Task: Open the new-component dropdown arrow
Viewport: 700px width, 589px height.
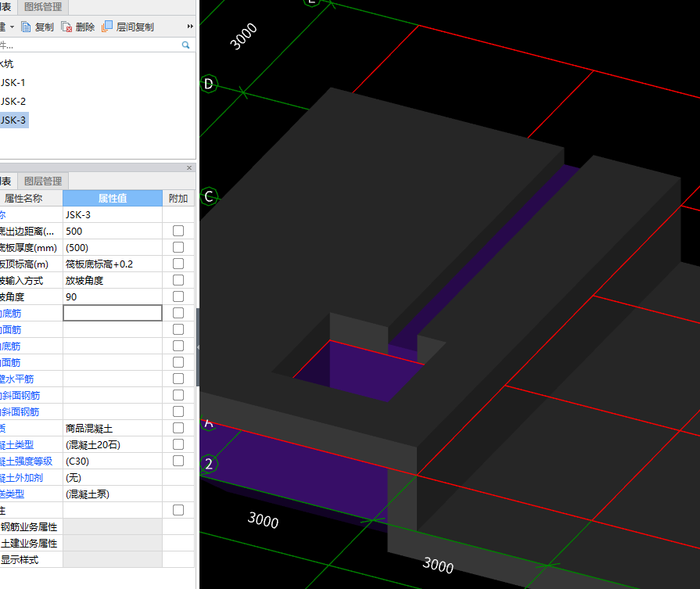Action: [12, 27]
